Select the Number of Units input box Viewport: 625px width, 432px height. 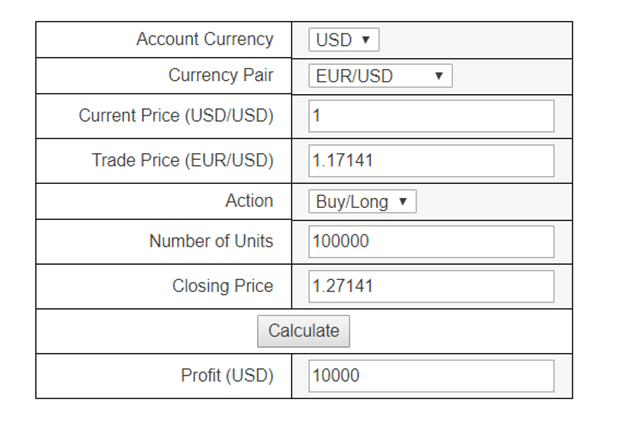click(x=431, y=241)
